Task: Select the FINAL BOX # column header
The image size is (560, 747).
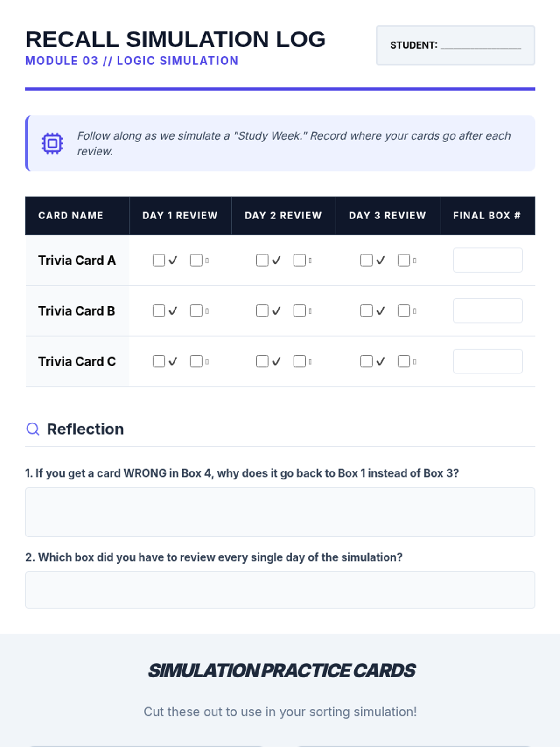Action: tap(487, 216)
